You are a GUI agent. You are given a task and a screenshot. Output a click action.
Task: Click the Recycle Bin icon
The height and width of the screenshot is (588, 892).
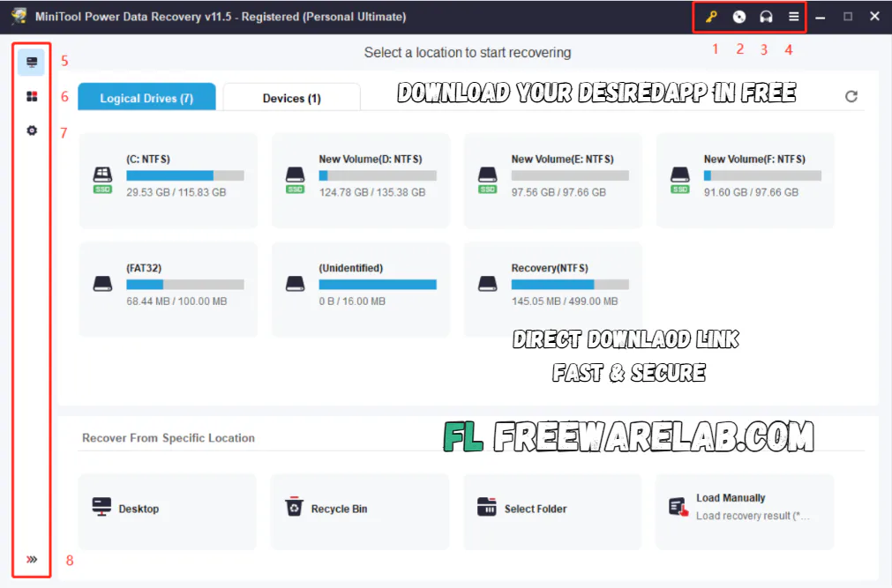click(x=294, y=506)
